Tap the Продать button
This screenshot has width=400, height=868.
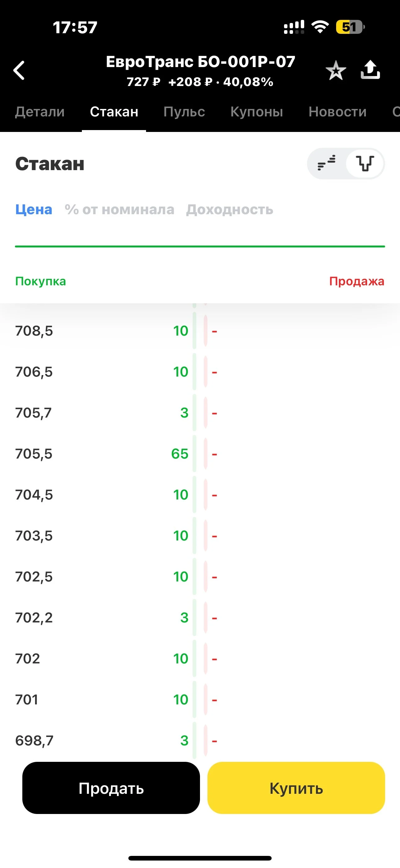click(x=111, y=788)
